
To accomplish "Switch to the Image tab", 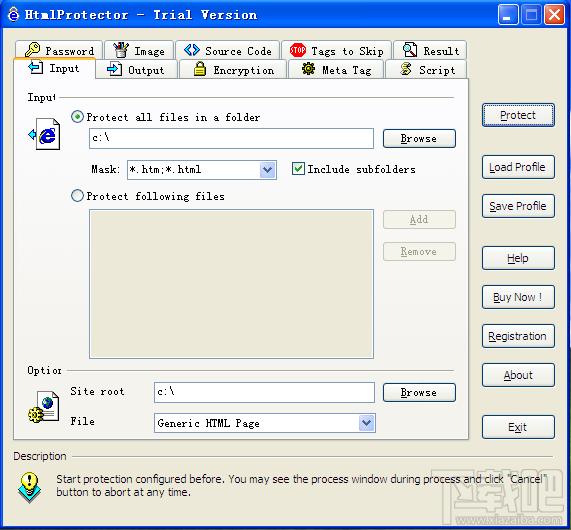I will pyautogui.click(x=139, y=50).
